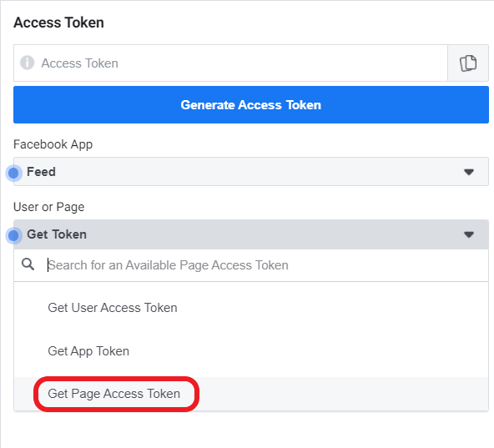Focus the Search for Page Access Token field
This screenshot has height=448, width=494.
coord(251,265)
